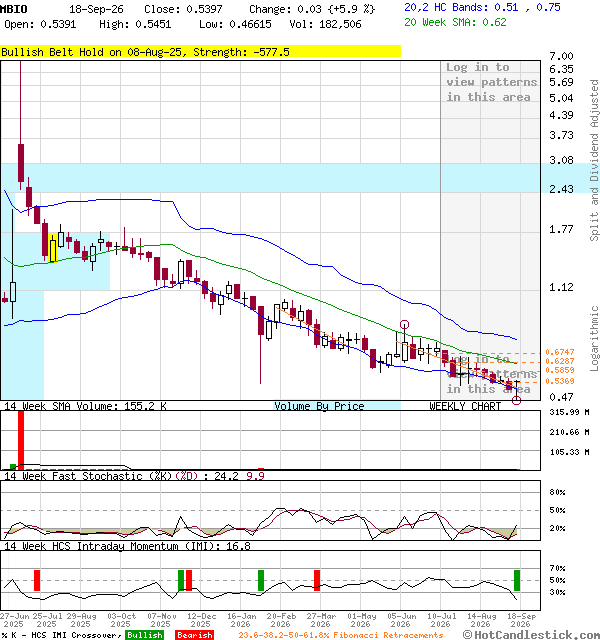Click the red Bearish legend label
Viewport: 600px width, 640px height.
(x=194, y=635)
